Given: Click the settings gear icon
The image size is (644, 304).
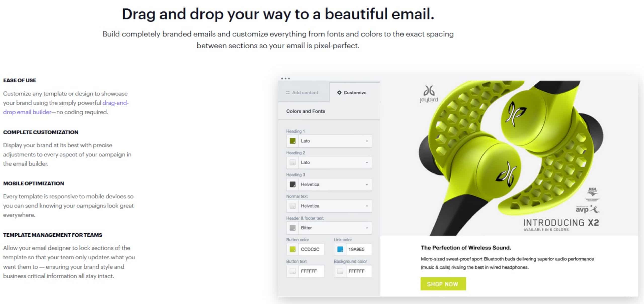Looking at the screenshot, I should 339,92.
